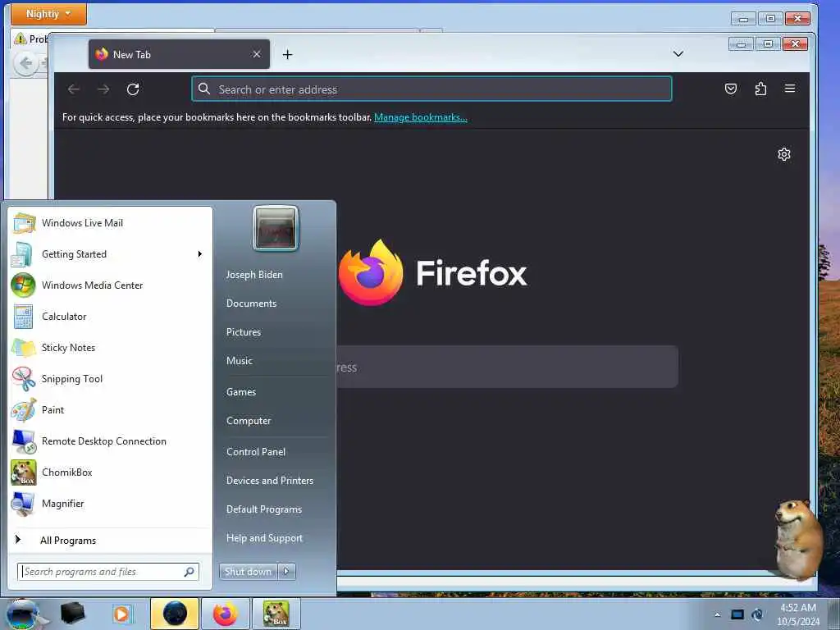The width and height of the screenshot is (840, 630).
Task: Open the Nightly menu dropdown
Action: tap(48, 14)
